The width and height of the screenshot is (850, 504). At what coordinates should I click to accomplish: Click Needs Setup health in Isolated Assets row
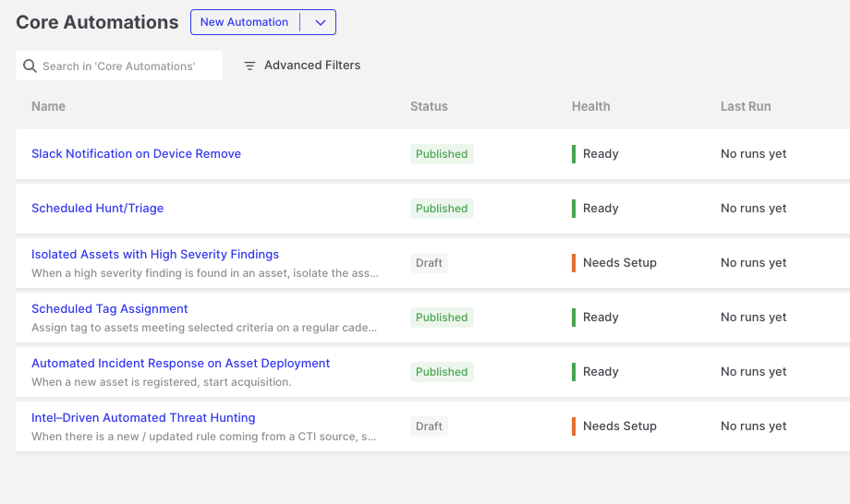[614, 263]
